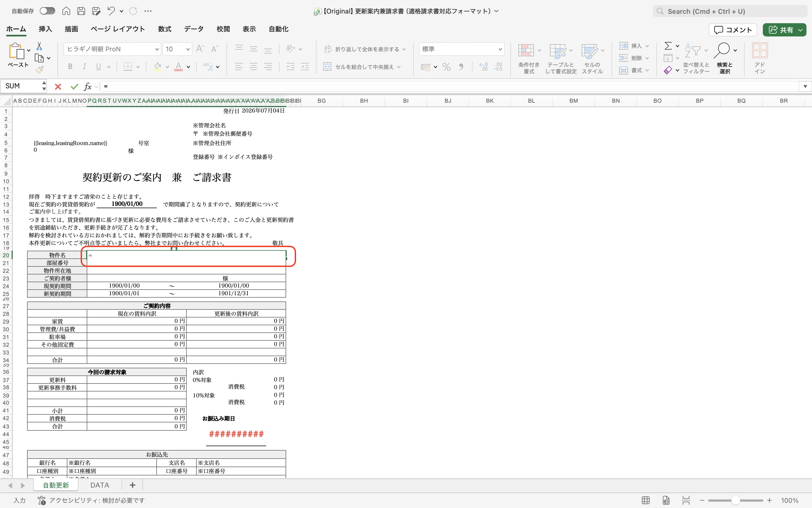Toggle Underline formatting

click(99, 67)
